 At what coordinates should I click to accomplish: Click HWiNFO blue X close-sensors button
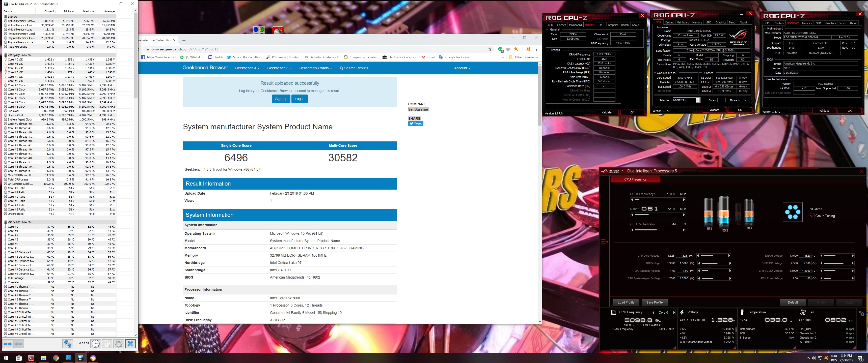(x=130, y=344)
